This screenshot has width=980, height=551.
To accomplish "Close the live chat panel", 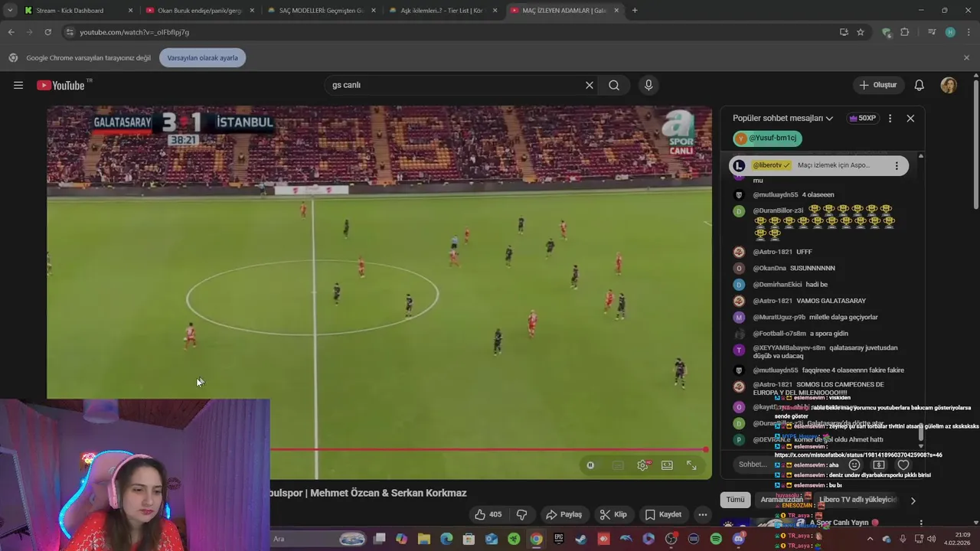I will tap(910, 118).
